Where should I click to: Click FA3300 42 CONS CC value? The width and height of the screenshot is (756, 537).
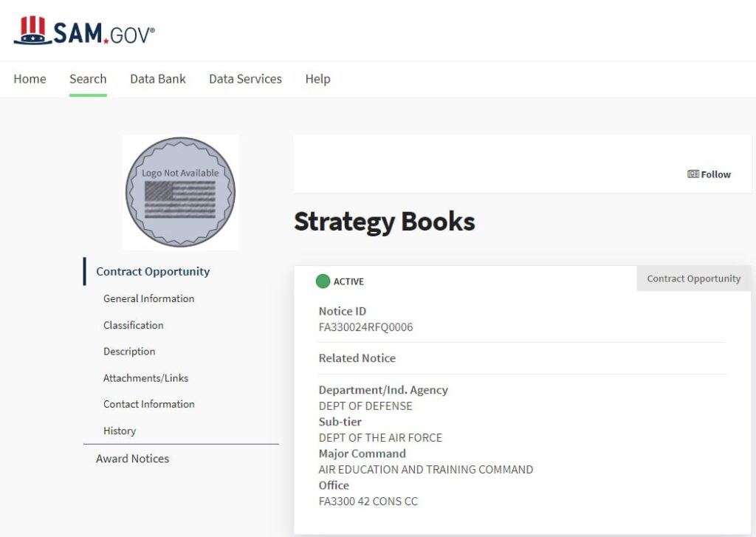click(368, 502)
